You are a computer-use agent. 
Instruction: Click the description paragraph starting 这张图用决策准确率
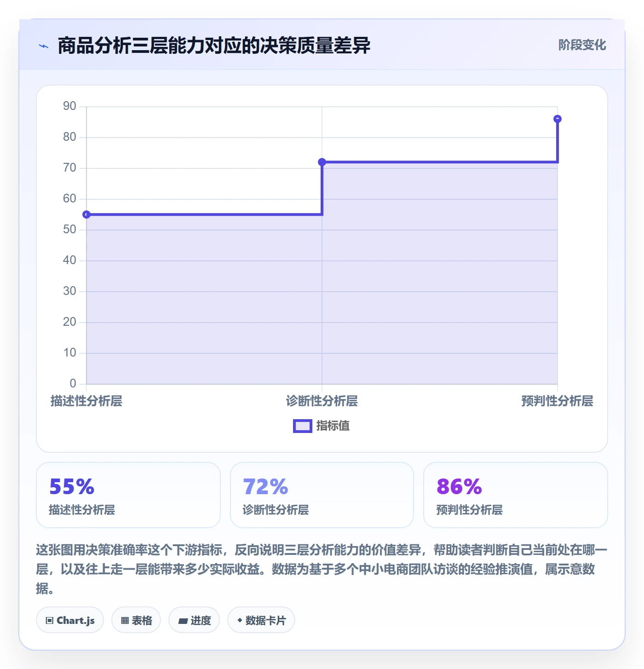[x=322, y=569]
